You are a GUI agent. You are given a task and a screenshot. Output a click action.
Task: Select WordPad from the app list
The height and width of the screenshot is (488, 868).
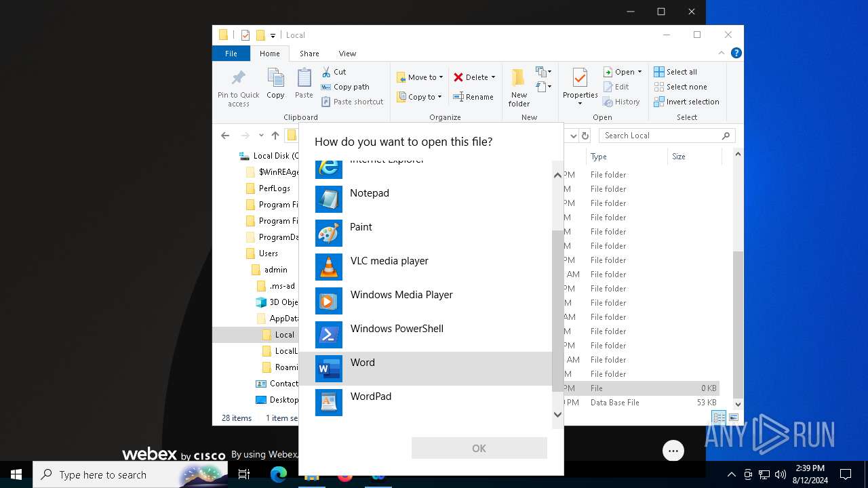pyautogui.click(x=425, y=403)
